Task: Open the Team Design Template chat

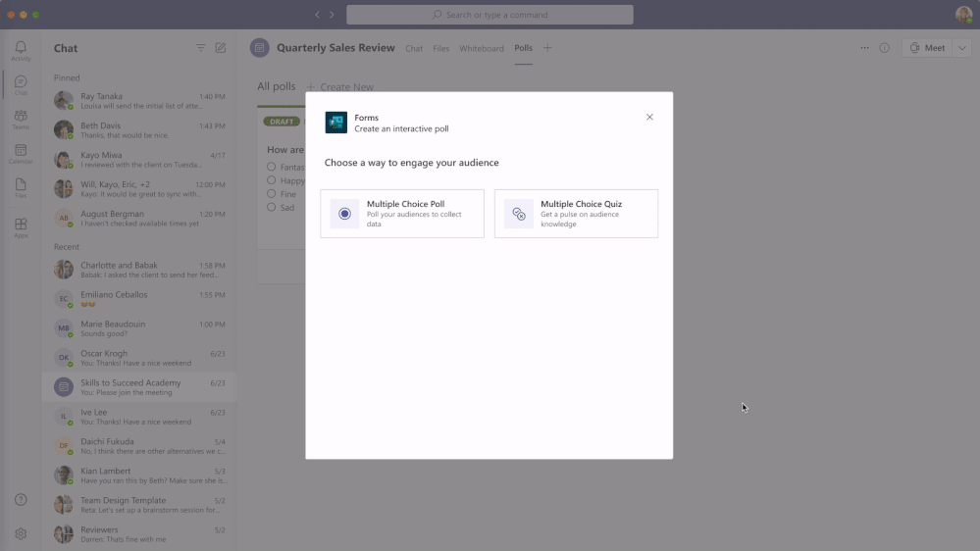Action: [x=139, y=505]
